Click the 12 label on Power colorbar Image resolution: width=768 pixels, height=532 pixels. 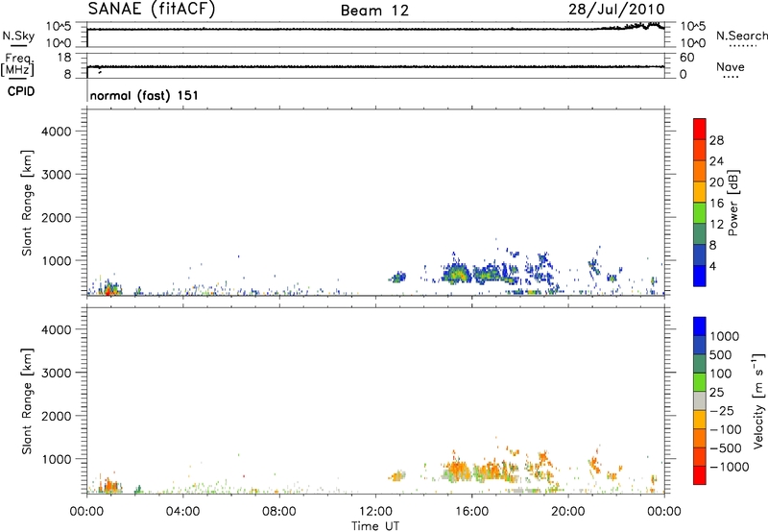point(716,225)
